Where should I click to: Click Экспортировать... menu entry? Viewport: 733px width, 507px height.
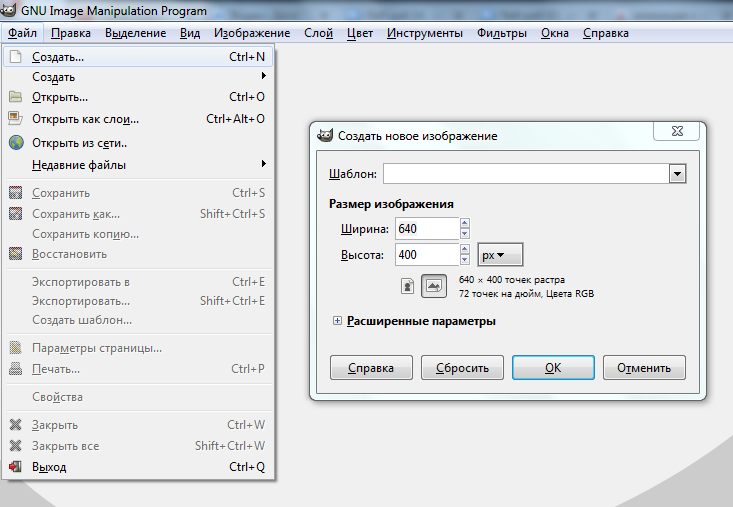pyautogui.click(x=138, y=301)
